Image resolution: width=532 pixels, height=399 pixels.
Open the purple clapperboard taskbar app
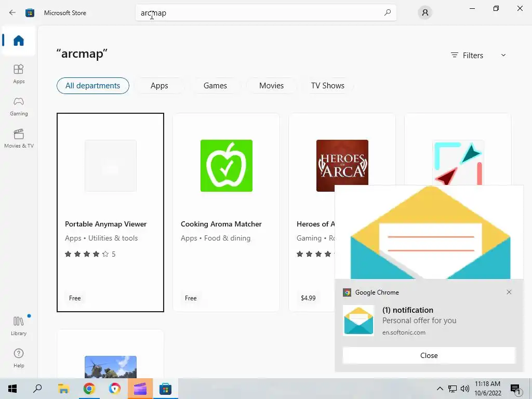point(140,389)
